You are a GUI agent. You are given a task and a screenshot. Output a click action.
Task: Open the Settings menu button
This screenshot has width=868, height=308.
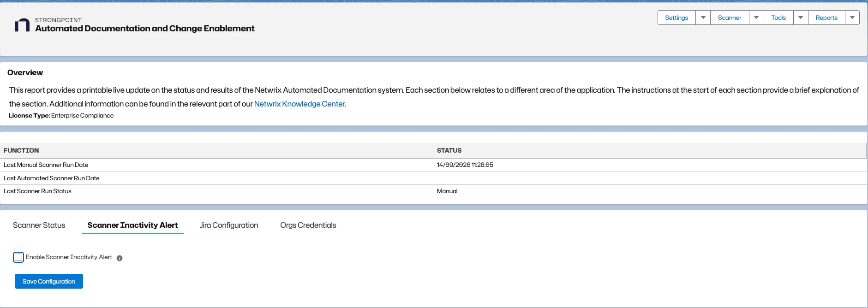pos(676,18)
